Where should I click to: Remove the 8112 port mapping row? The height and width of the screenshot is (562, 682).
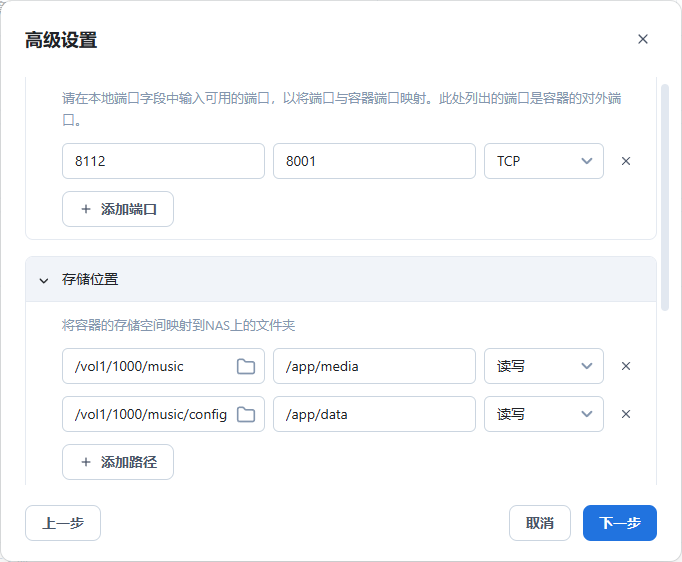[x=626, y=161]
